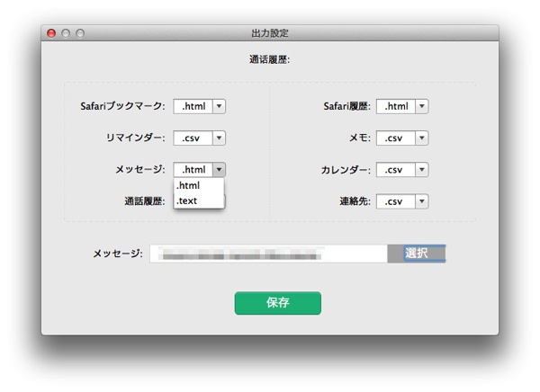Screen dimensions: 540x392
Task: Collapse the メッセージ format dropdown arrow
Action: 219,170
